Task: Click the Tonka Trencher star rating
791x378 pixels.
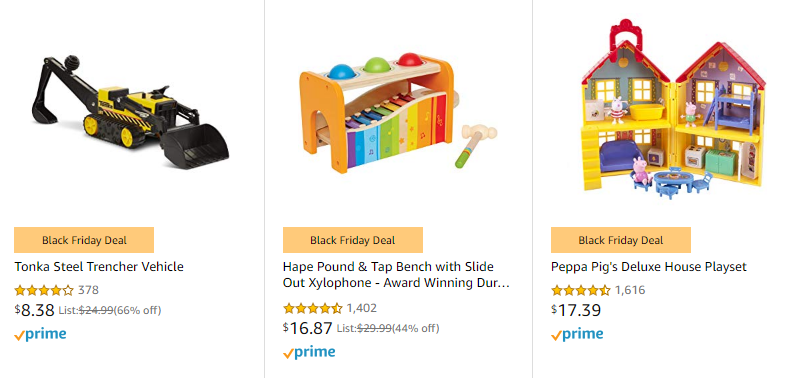Action: pyautogui.click(x=44, y=290)
